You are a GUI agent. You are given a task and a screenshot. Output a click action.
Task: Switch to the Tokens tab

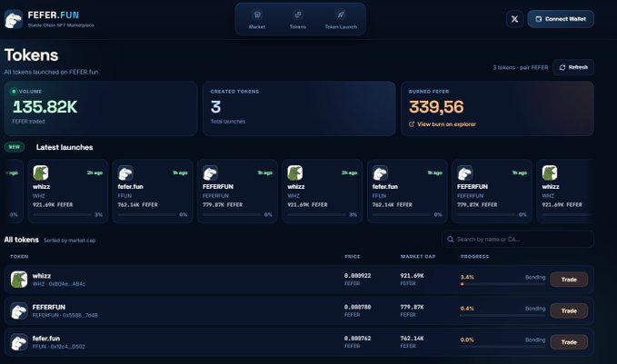(298, 19)
